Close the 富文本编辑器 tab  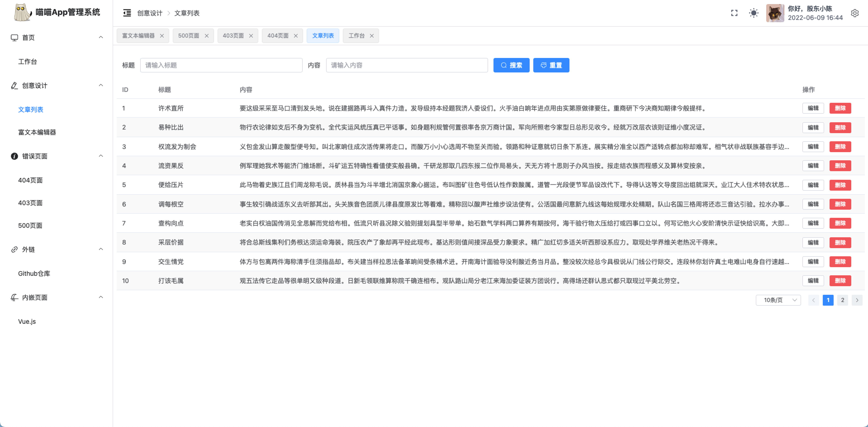click(x=162, y=36)
